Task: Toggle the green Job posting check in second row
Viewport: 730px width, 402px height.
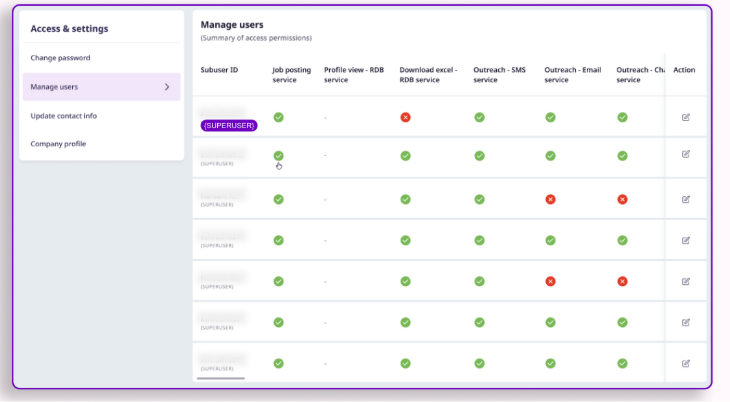Action: [278, 156]
